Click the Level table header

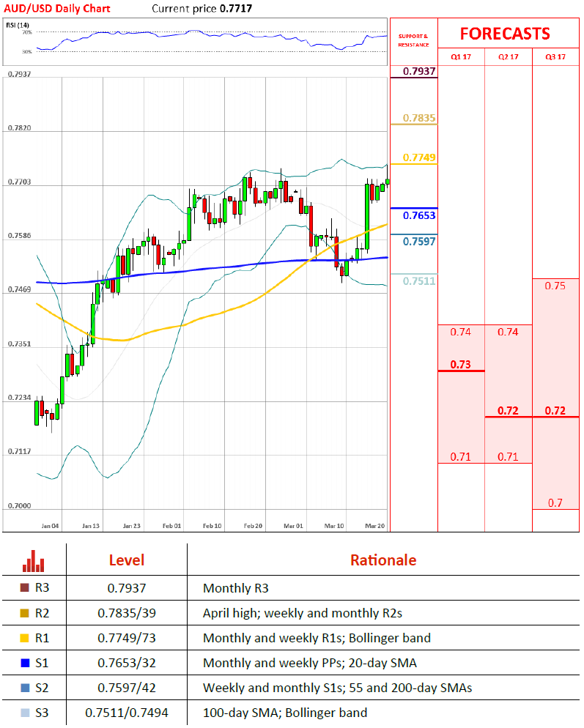[x=126, y=560]
